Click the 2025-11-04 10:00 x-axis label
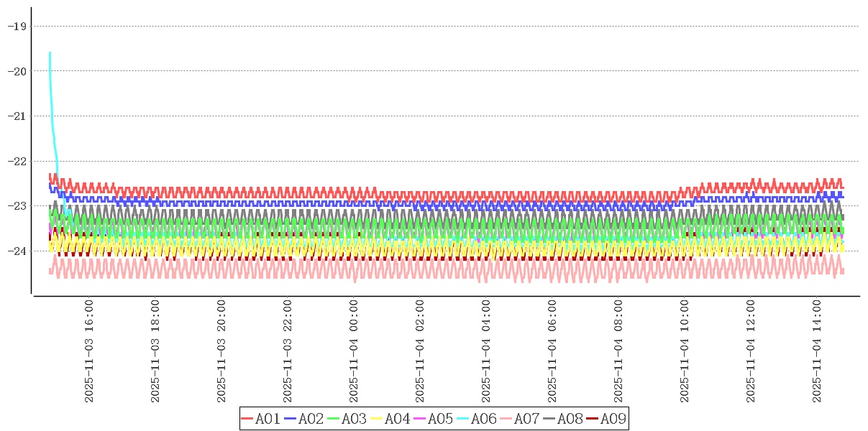The width and height of the screenshot is (868, 431). click(x=685, y=352)
